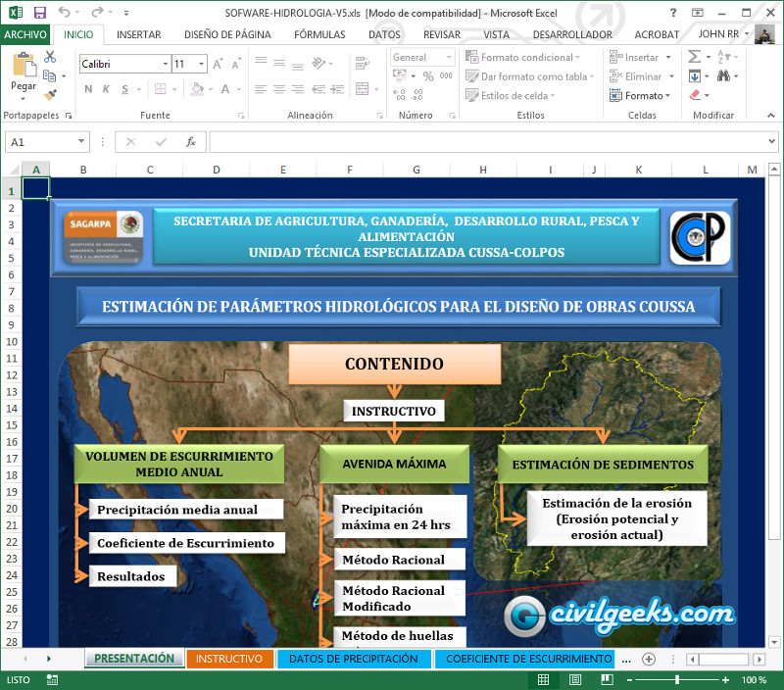This screenshot has height=690, width=784.
Task: Open the Formato dropdown in Celdas group
Action: coord(647,96)
